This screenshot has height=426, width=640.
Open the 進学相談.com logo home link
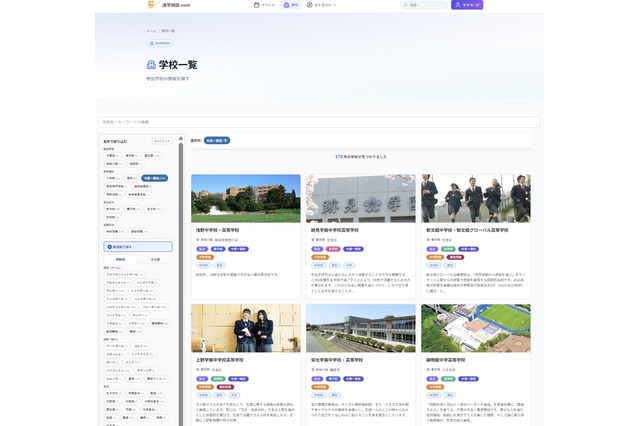169,5
